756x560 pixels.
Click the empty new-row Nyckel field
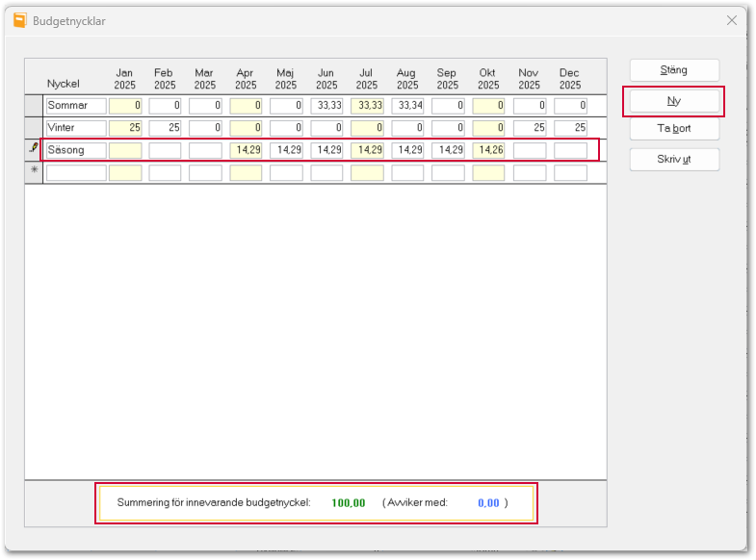(x=76, y=172)
